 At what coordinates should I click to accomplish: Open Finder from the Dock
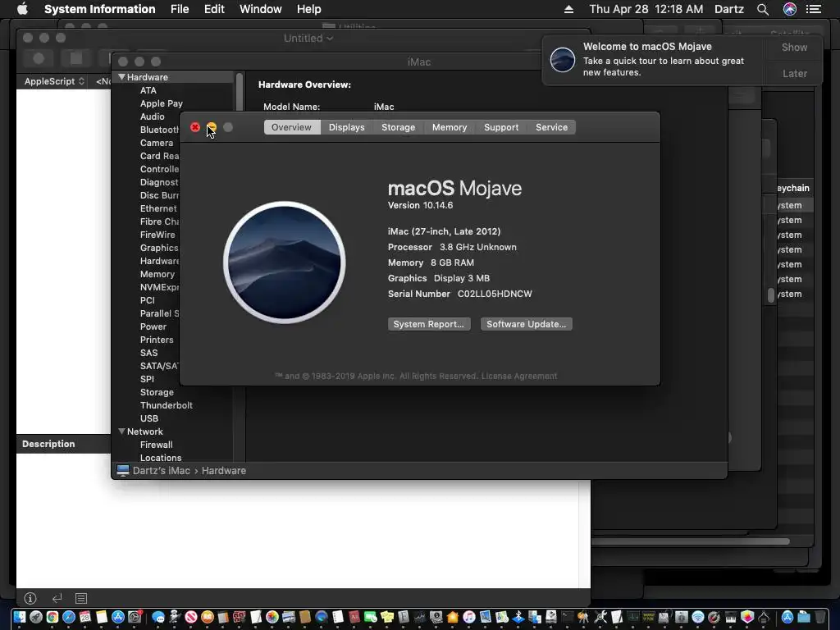[20, 617]
